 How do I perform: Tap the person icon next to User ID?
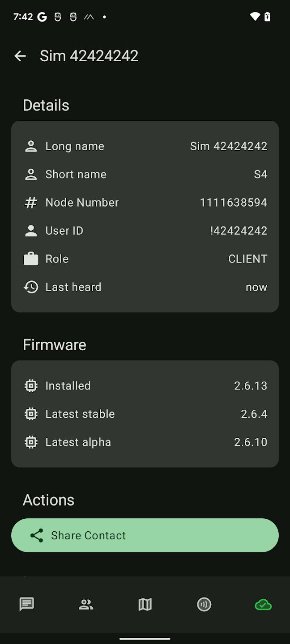pos(30,230)
